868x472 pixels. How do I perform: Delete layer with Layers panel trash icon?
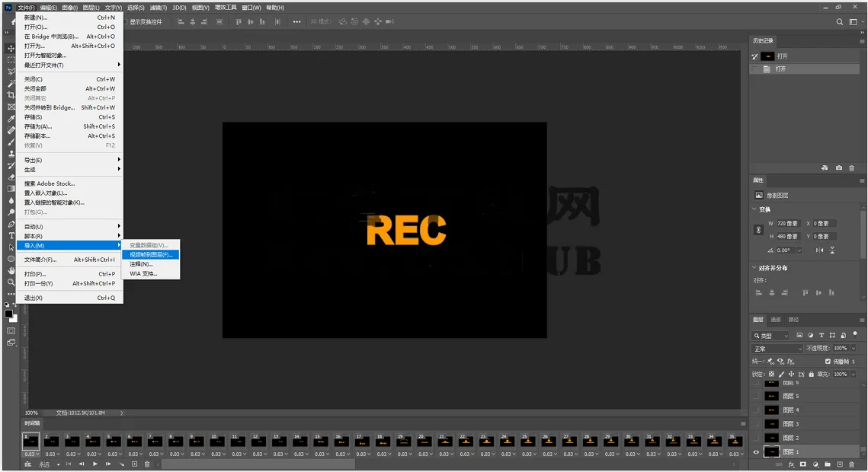tap(852, 465)
